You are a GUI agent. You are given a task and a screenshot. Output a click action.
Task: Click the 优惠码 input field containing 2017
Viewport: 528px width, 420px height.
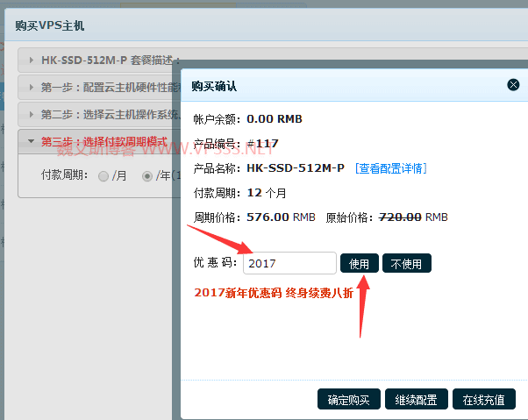(289, 263)
